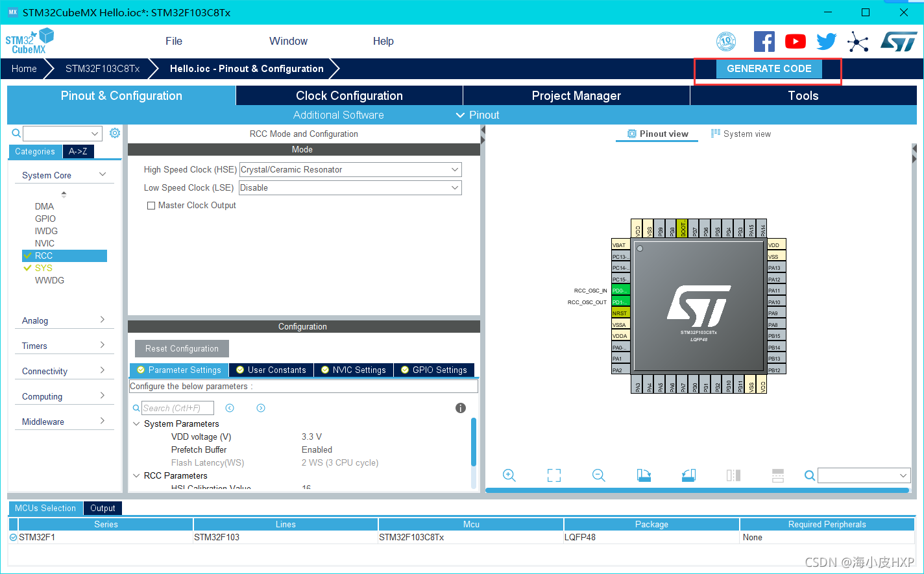
Task: Click the zoom in pinout icon
Action: click(509, 475)
